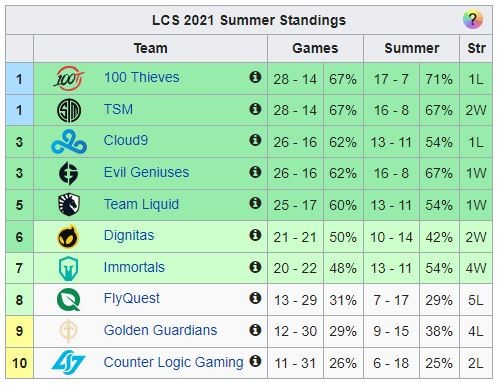Click the TSM logo image
498x385 pixels.
(69, 110)
